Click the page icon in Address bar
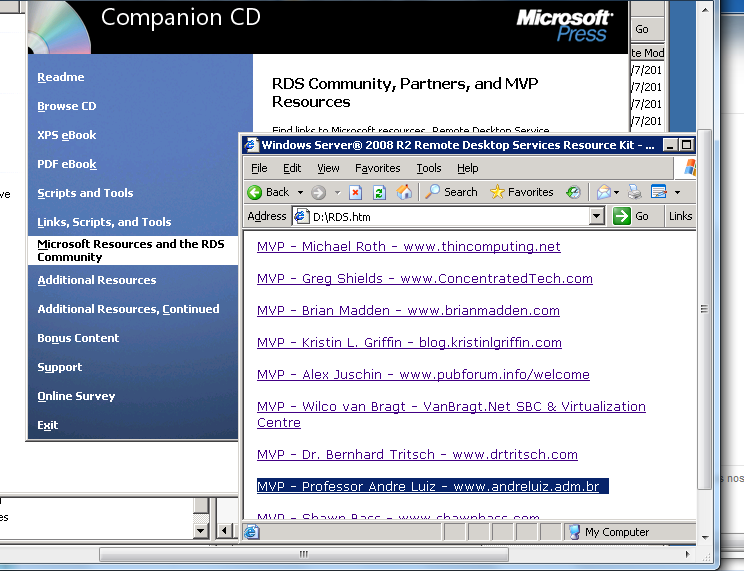744x571 pixels. click(x=301, y=216)
